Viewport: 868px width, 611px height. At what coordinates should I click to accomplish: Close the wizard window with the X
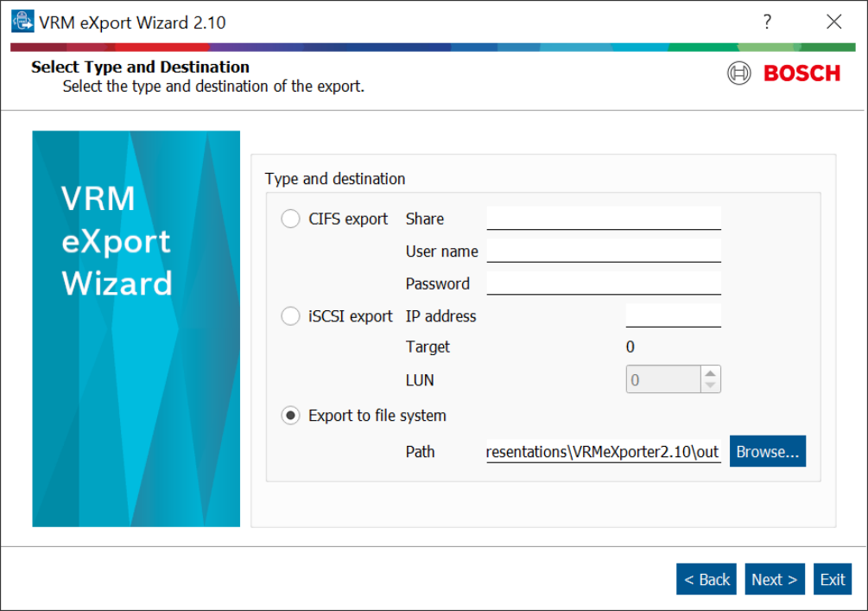pyautogui.click(x=833, y=22)
